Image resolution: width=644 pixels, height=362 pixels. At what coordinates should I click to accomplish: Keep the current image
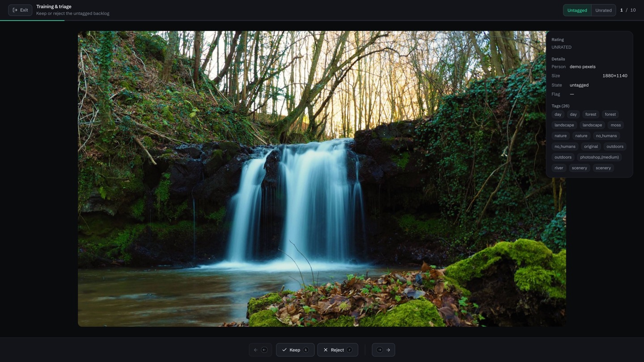(x=295, y=350)
